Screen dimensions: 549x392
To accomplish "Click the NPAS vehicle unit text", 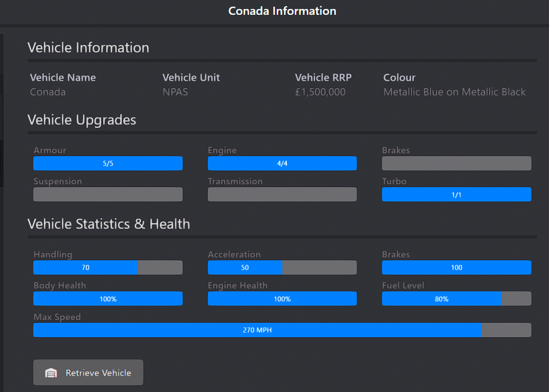I will (x=175, y=92).
